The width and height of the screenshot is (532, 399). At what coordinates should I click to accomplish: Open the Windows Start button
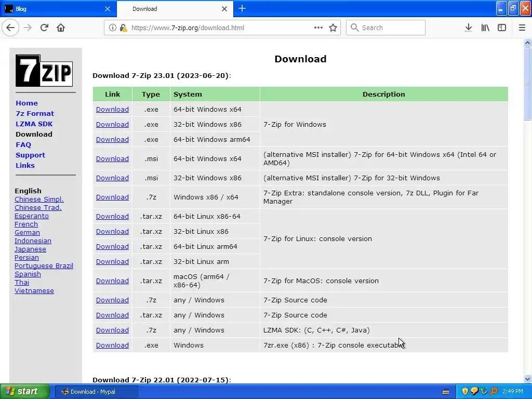[25, 392]
